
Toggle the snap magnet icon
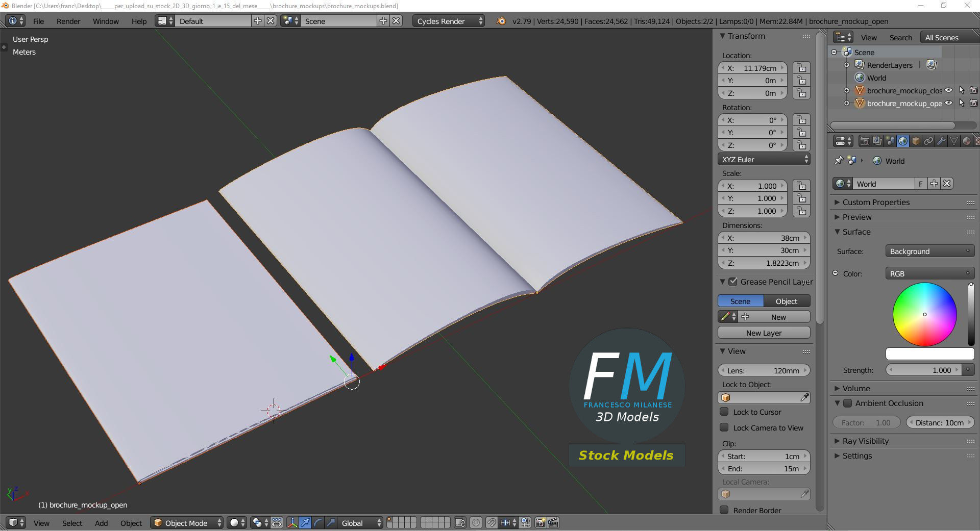click(491, 523)
